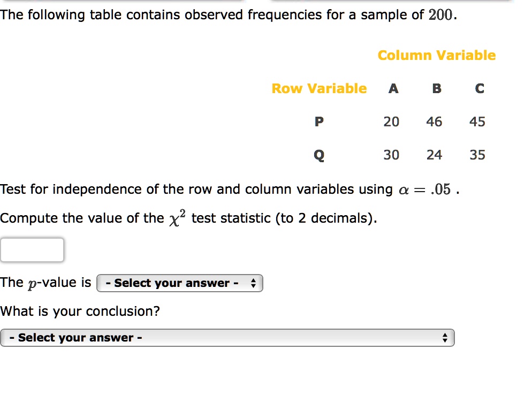Viewport: 532px width, 395px height.
Task: Click cell value 45 in row P
Action: tap(477, 121)
